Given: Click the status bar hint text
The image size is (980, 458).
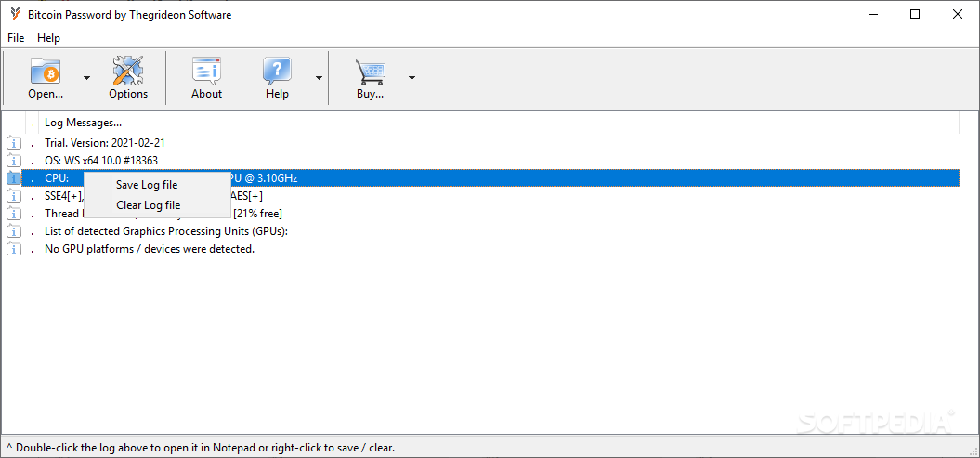Looking at the screenshot, I should (x=201, y=448).
